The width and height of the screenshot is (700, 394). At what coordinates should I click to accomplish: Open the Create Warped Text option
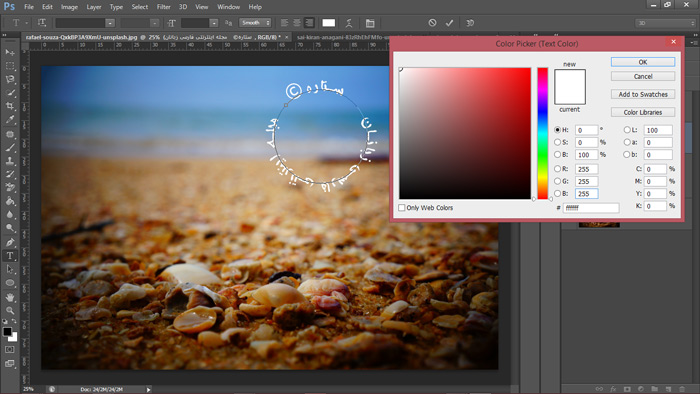click(x=349, y=23)
